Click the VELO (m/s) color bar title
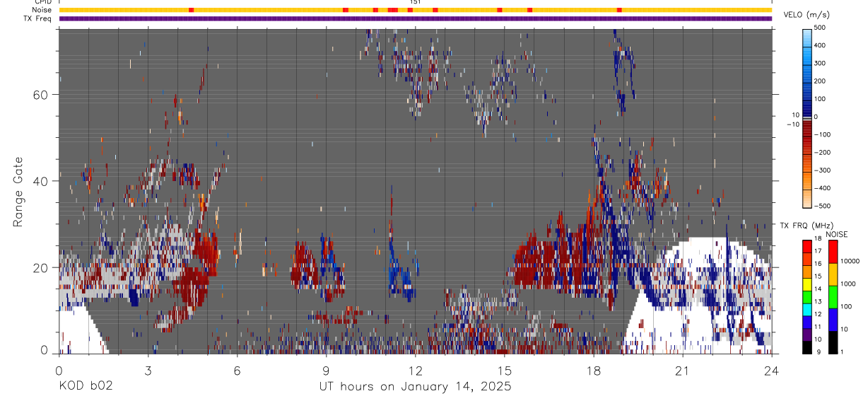868x401 pixels. click(807, 14)
